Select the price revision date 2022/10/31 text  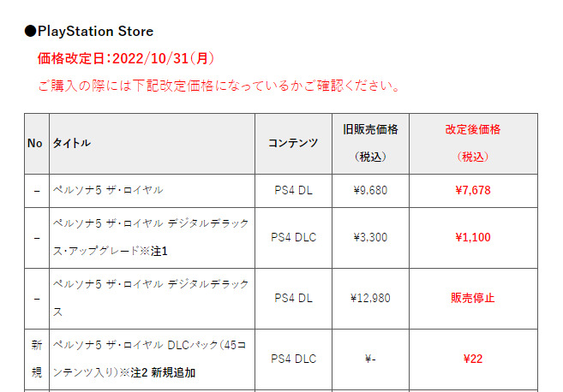126,58
